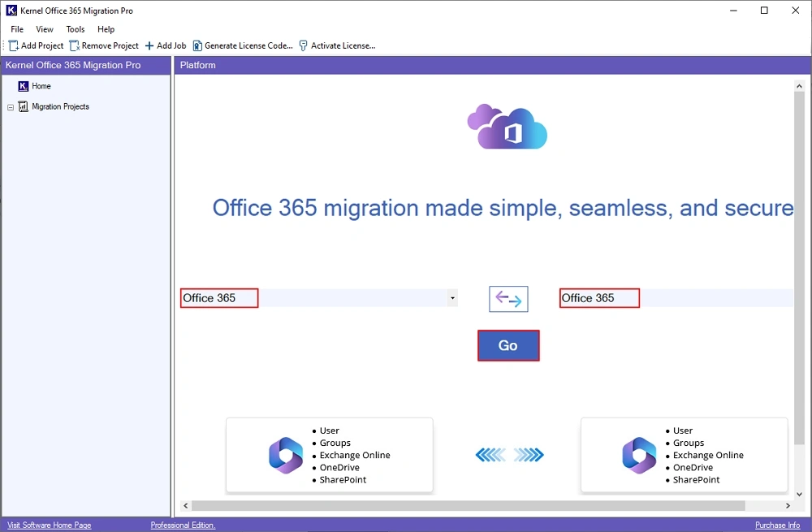Open the Help menu
Image resolution: width=812 pixels, height=532 pixels.
[x=106, y=28]
